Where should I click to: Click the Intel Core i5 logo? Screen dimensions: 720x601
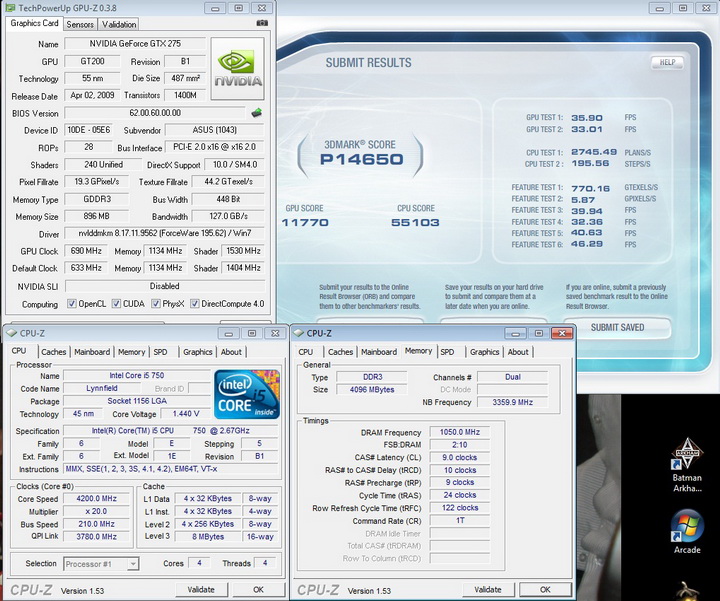(247, 394)
